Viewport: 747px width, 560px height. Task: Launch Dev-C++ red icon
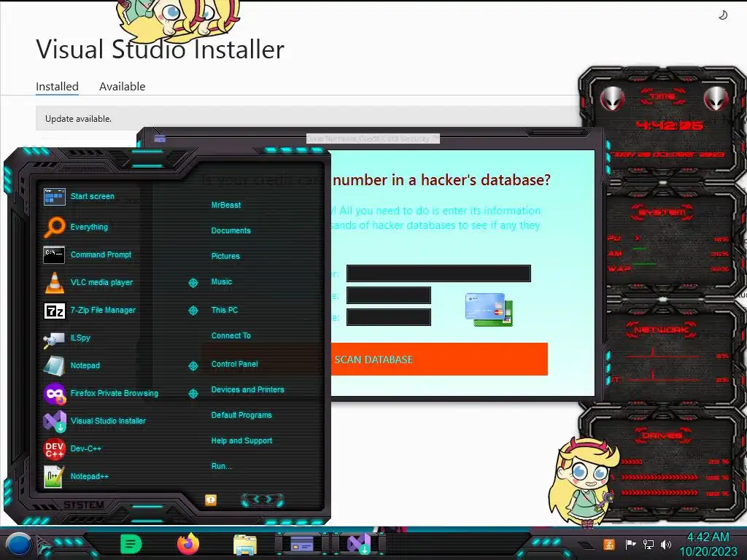click(x=54, y=448)
